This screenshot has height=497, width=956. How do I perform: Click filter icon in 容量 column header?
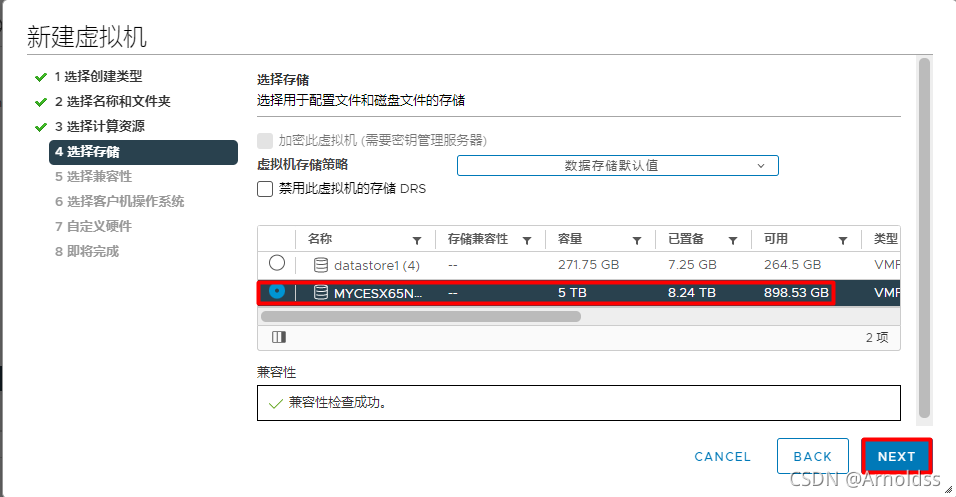637,240
